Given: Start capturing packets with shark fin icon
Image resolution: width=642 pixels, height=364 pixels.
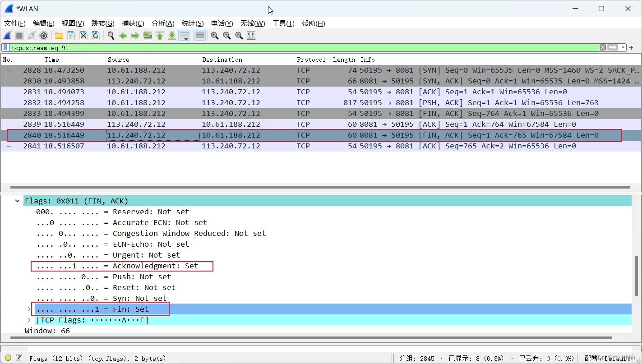Looking at the screenshot, I should pyautogui.click(x=7, y=36).
